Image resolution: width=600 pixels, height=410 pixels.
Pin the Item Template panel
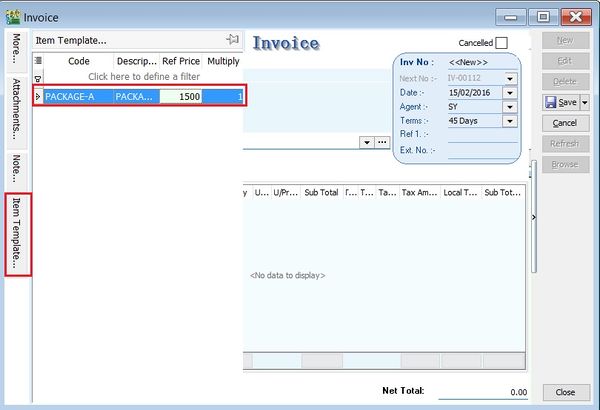(x=232, y=39)
